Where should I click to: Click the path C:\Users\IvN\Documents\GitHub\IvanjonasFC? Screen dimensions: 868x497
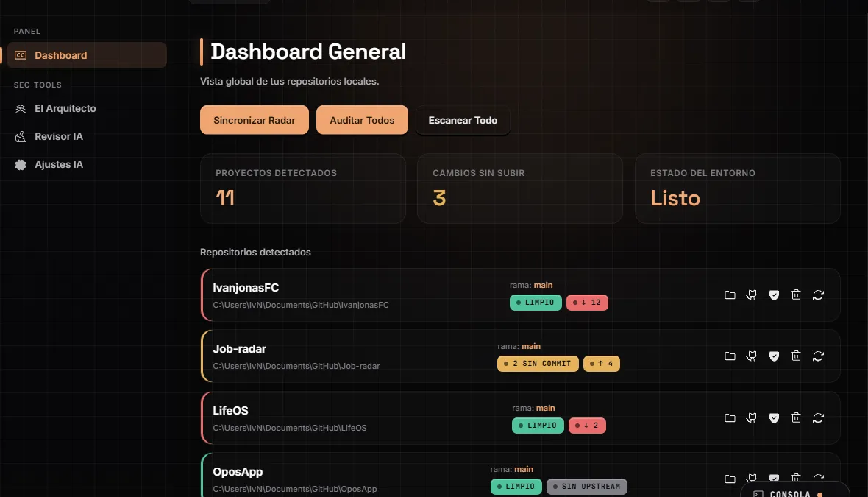coord(301,305)
